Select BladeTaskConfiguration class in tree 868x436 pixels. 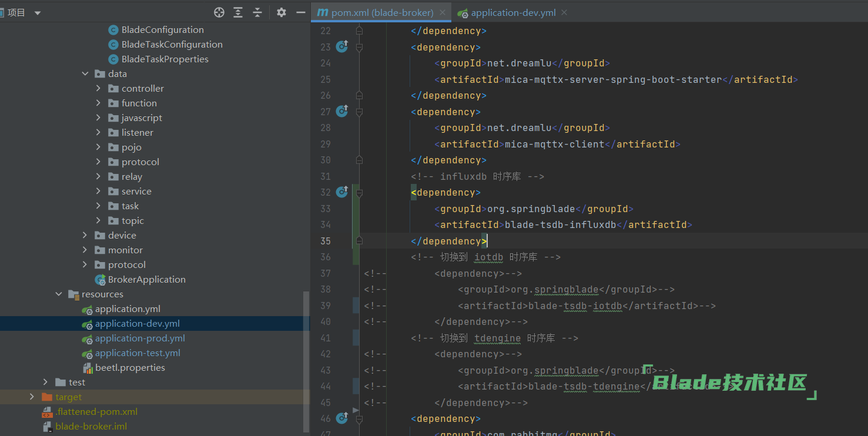point(172,45)
